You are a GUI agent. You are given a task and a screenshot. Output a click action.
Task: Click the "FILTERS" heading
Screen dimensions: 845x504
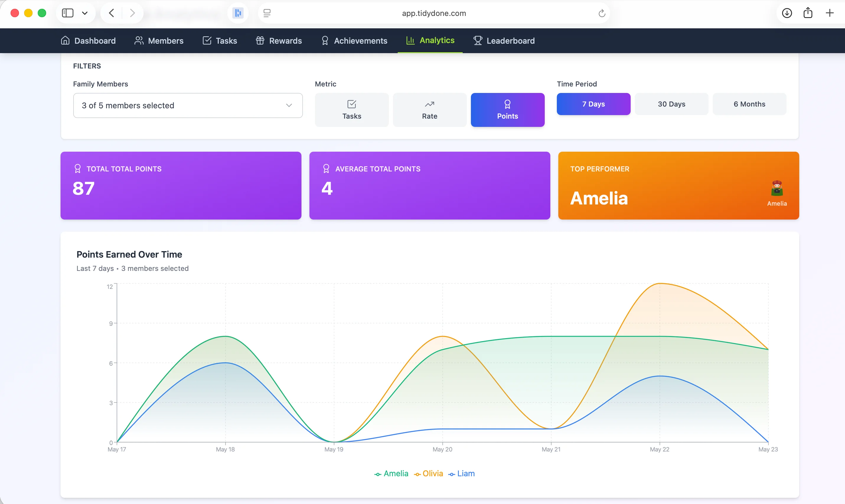(87, 66)
